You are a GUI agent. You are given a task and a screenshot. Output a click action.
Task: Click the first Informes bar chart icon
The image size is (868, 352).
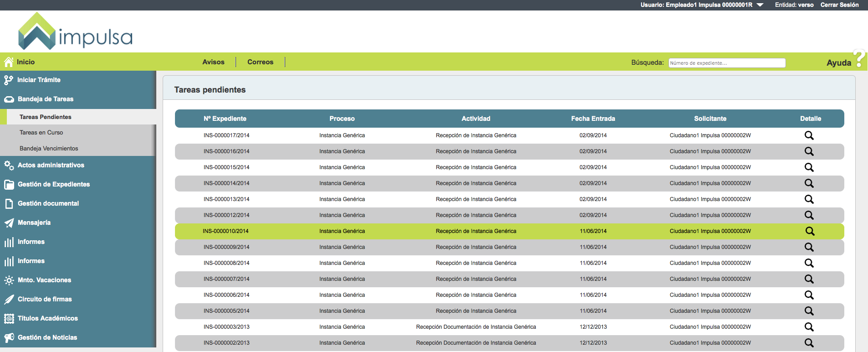[9, 242]
